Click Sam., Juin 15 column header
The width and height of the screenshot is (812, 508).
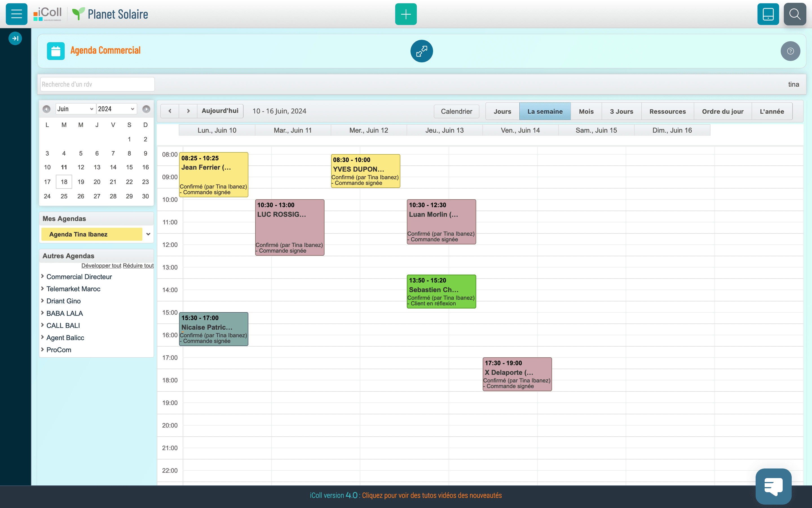(x=596, y=130)
